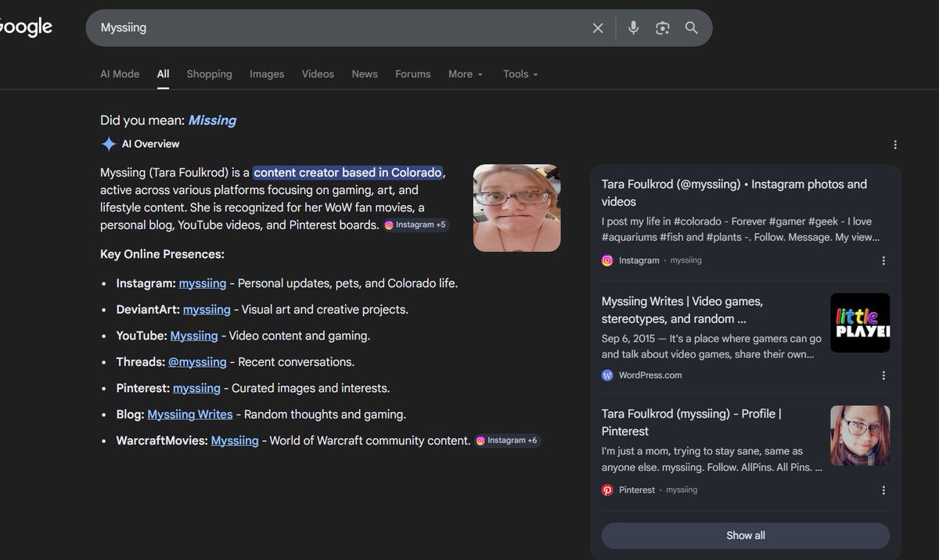This screenshot has height=560, width=939.
Task: Click 'I'm just a mom' Pinterest snippet
Action: pos(712,460)
